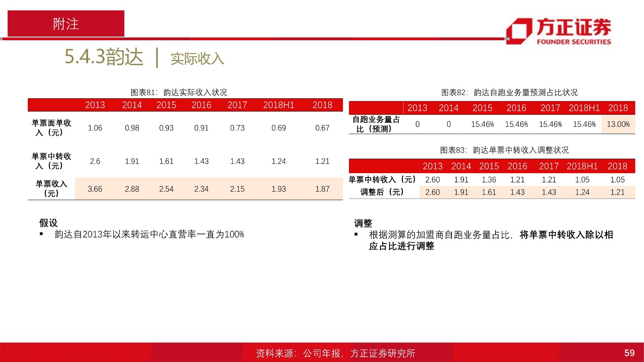644x362 pixels.
Task: Click the slide title "5.4.3韵达"
Action: [104, 57]
